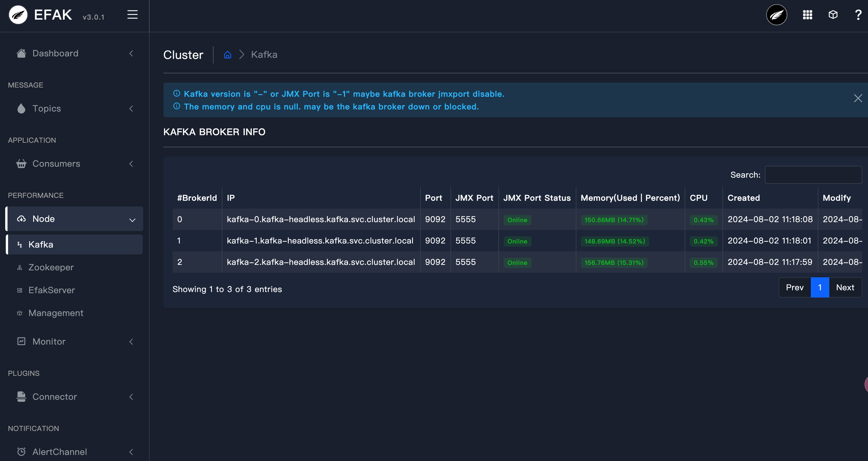The height and width of the screenshot is (461, 868).
Task: Expand the Dashboard chevron
Action: (131, 53)
